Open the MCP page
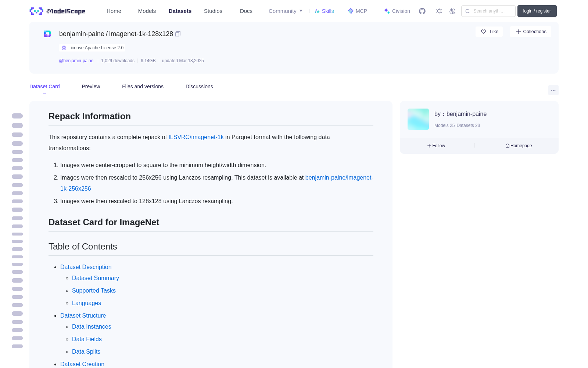The image size is (588, 368). tap(357, 11)
